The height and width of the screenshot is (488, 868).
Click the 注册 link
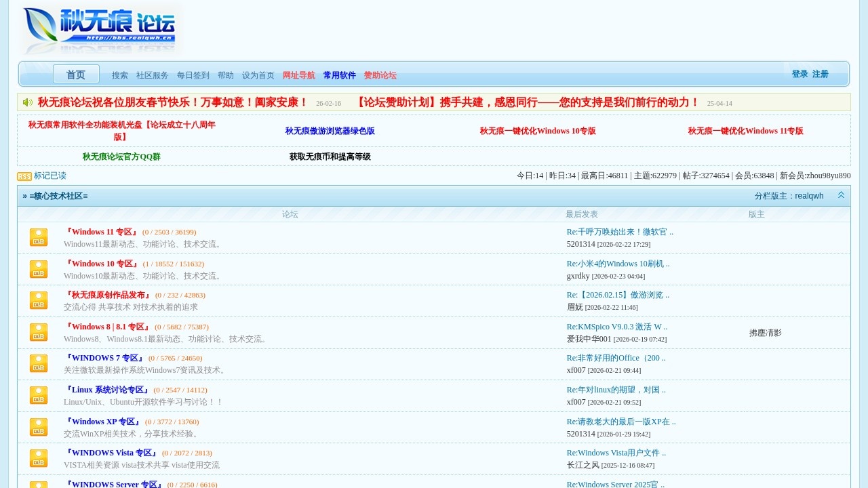coord(820,74)
